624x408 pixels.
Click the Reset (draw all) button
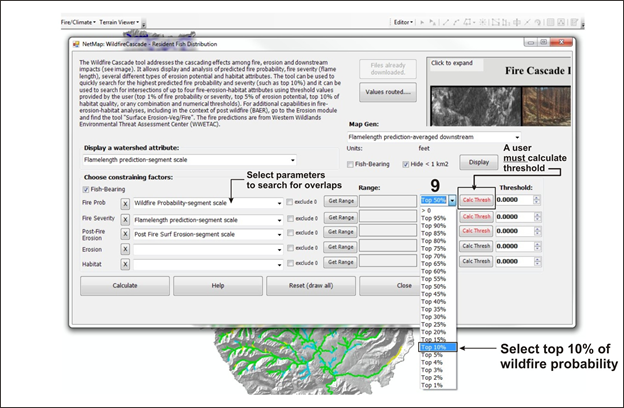click(314, 285)
